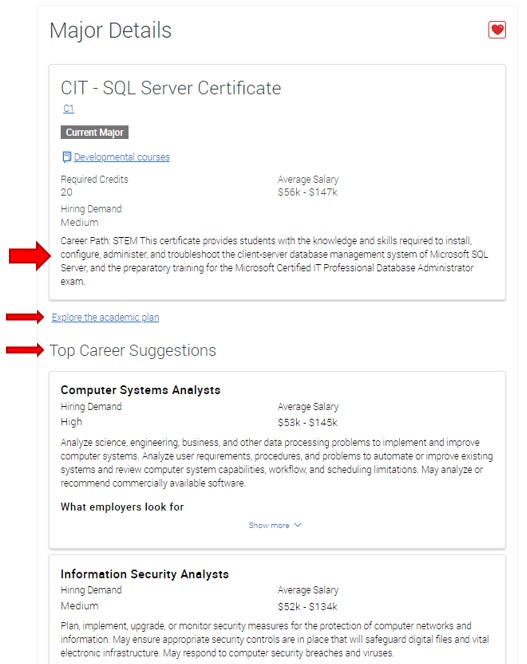Click the High hiring demand value

pos(71,422)
